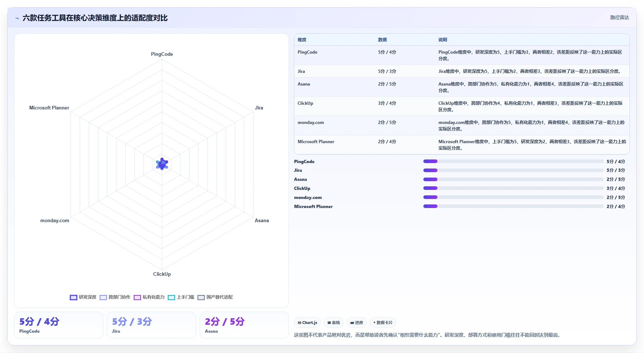Select the monday.com axis label on the radar chart
This screenshot has width=644, height=353.
tap(55, 220)
